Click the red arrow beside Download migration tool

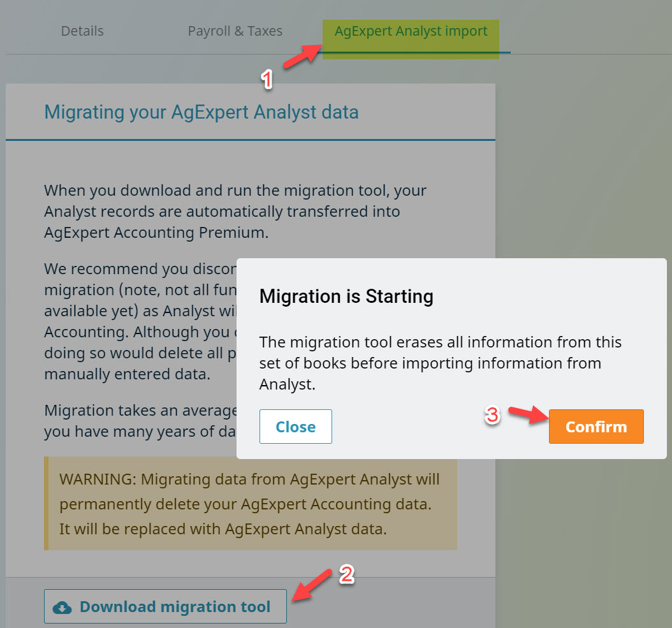tap(312, 585)
